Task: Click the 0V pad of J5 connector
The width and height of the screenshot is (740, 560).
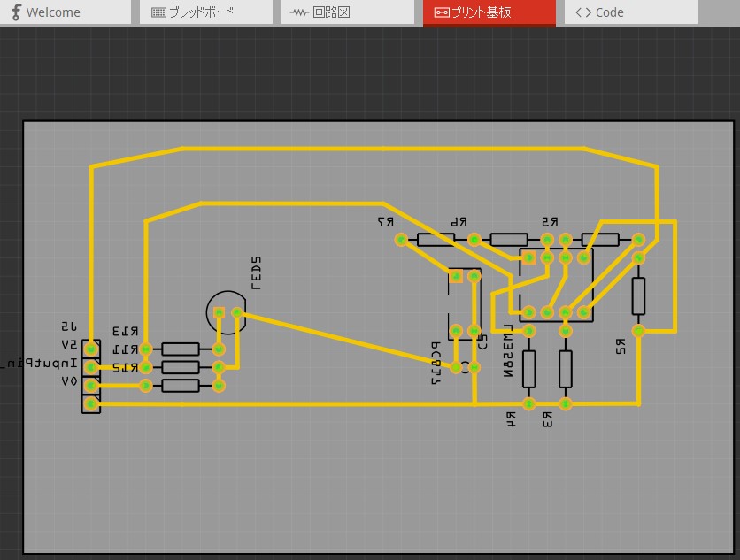Action: (91, 385)
